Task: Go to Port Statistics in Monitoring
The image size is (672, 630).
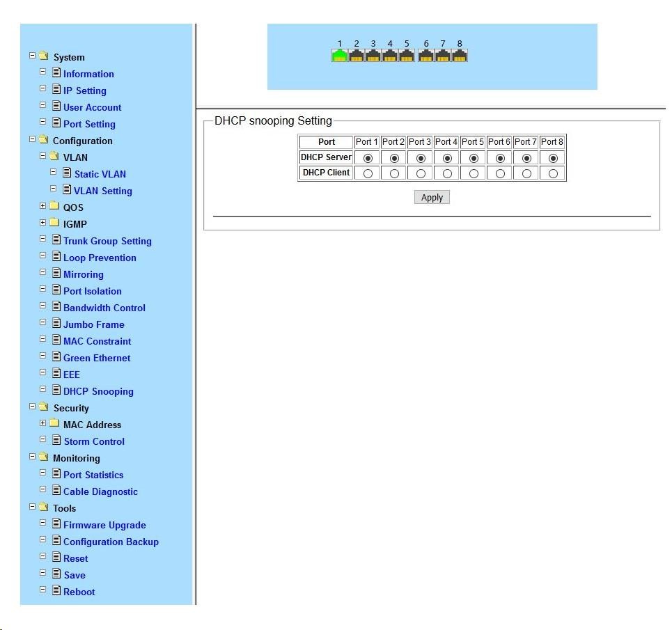Action: click(x=93, y=475)
